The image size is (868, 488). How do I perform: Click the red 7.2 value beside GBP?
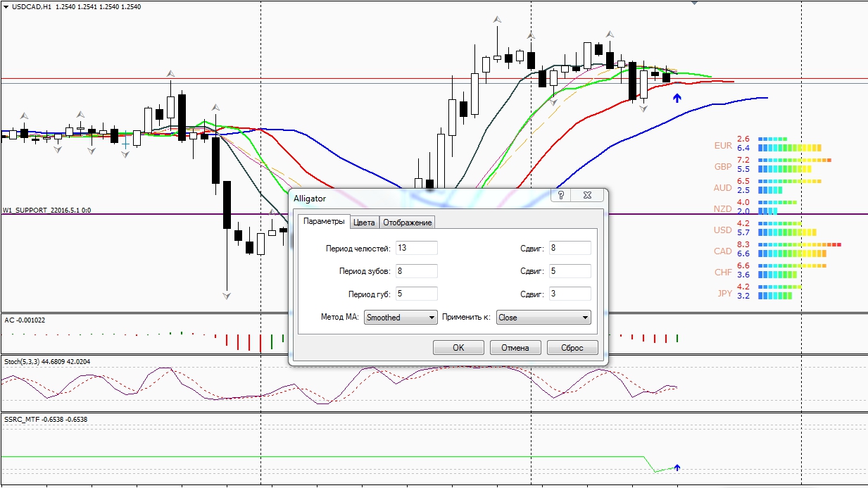point(743,160)
